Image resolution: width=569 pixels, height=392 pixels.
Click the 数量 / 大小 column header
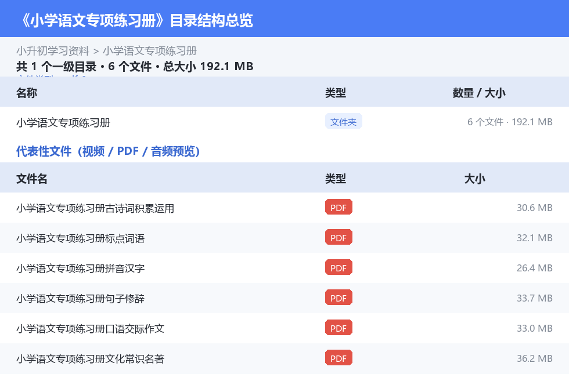click(479, 93)
